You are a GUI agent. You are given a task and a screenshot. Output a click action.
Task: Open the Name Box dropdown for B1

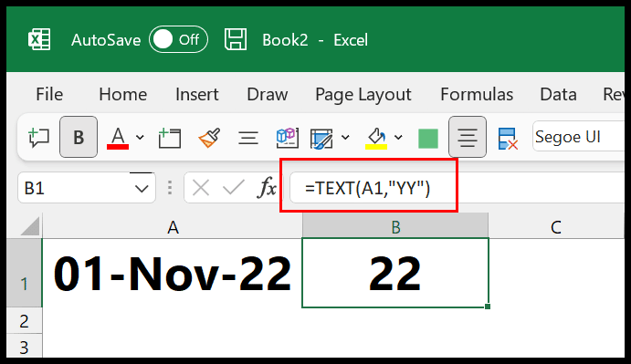point(142,188)
